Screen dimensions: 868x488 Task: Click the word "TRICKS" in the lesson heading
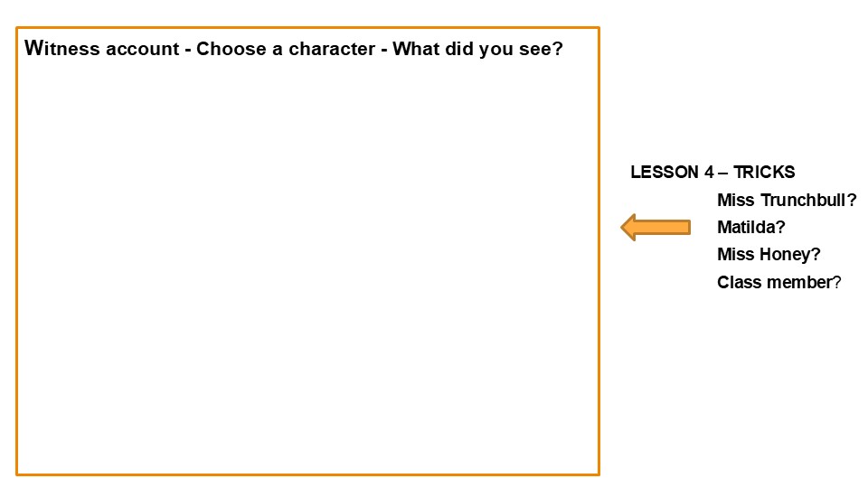pos(764,172)
